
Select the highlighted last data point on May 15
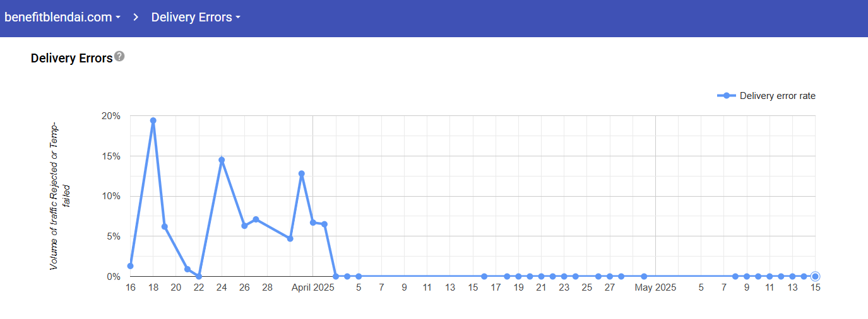815,276
